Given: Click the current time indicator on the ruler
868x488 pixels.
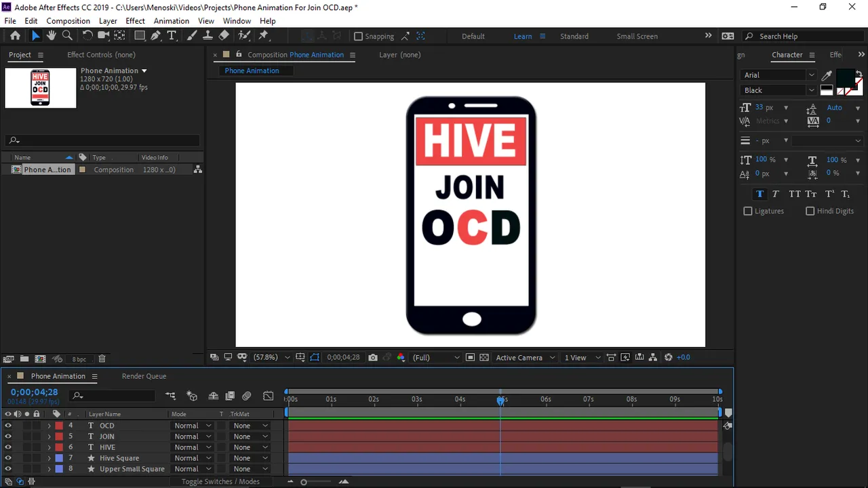Looking at the screenshot, I should click(x=500, y=400).
